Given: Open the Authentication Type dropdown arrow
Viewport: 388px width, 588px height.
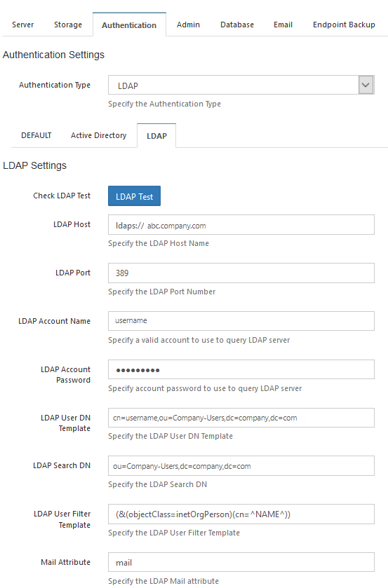Looking at the screenshot, I should 366,85.
